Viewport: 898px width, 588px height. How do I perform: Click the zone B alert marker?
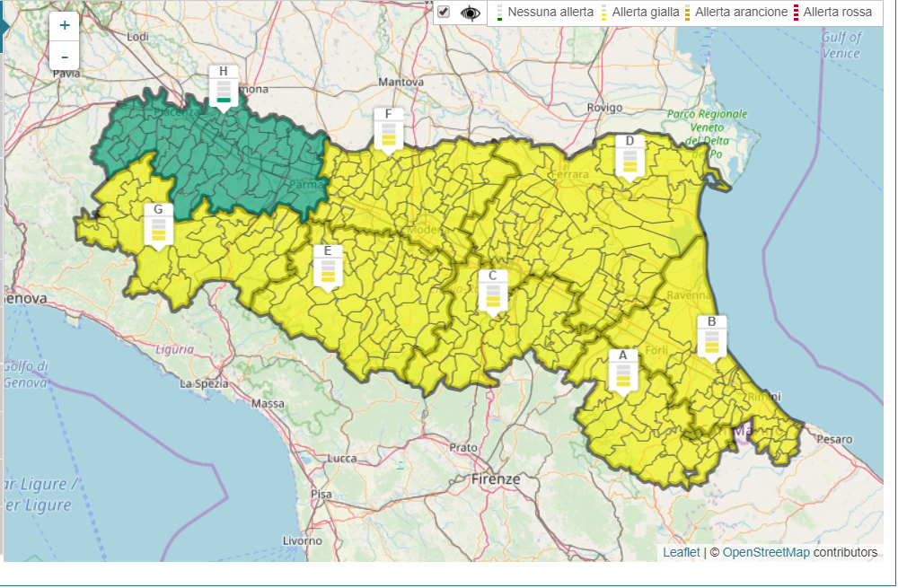(711, 338)
